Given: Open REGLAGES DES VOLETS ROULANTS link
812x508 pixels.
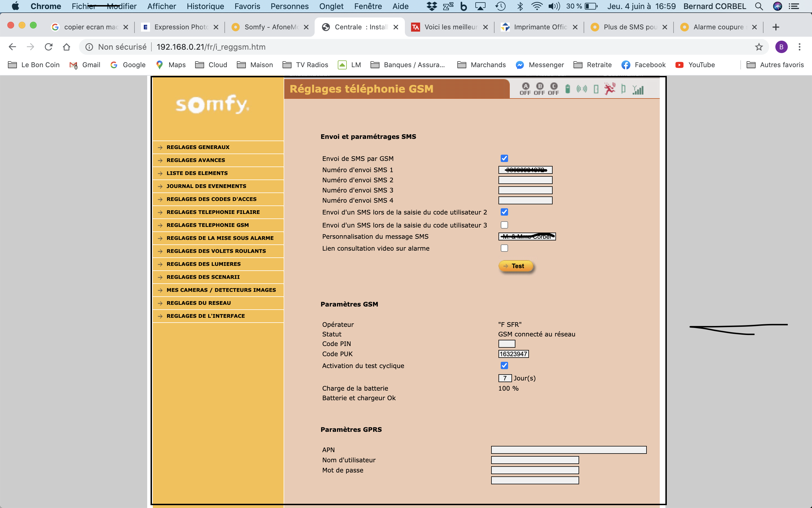Looking at the screenshot, I should tap(216, 251).
